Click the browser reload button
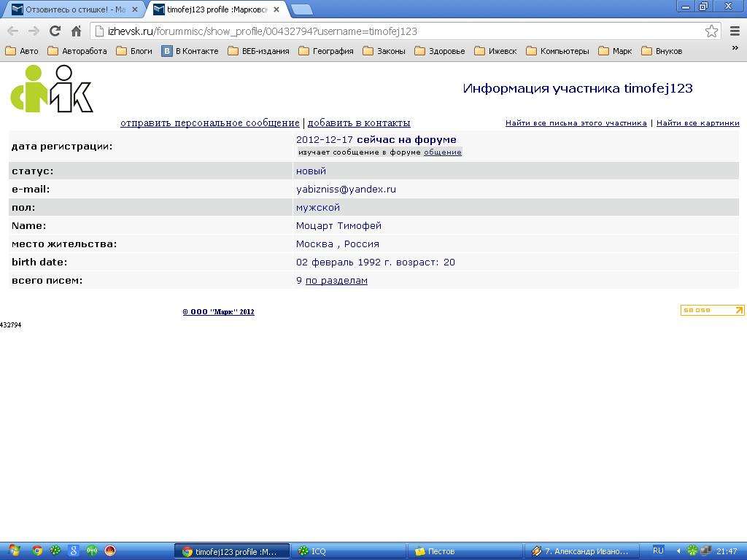The height and width of the screenshot is (560, 747). click(55, 31)
